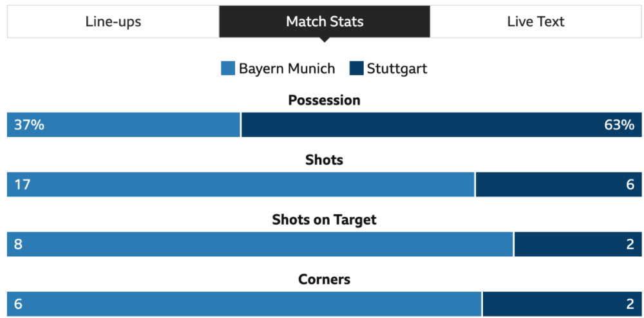Viewport: 644px width, 318px height.
Task: Click Stuttgart's 63% possession bar
Action: [441, 125]
